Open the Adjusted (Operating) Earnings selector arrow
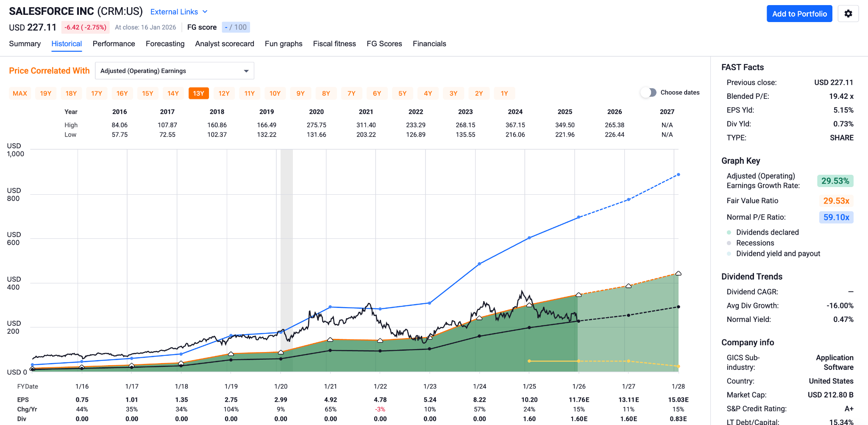 246,70
